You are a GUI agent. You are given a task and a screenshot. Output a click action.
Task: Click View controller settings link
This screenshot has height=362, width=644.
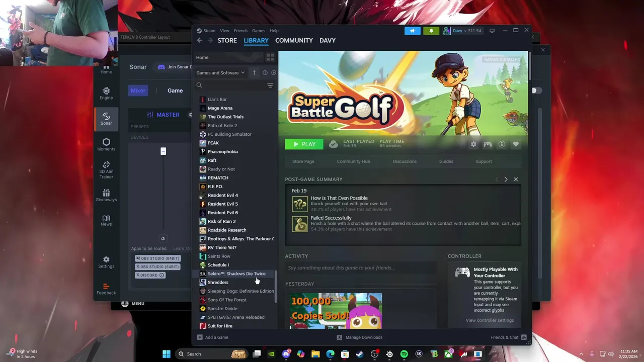[x=490, y=320]
